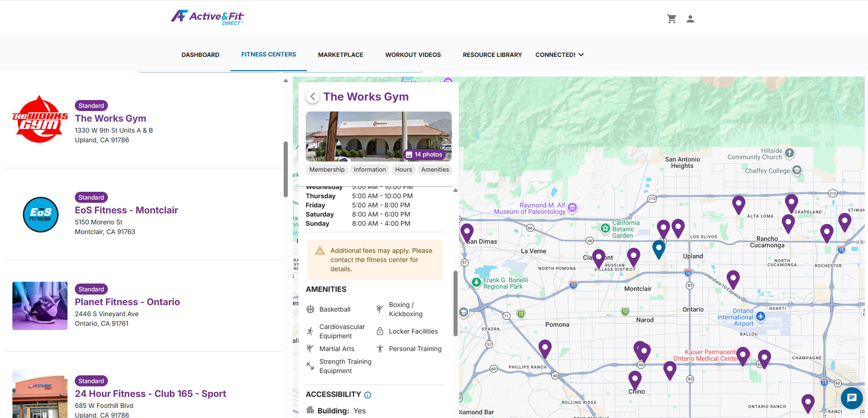Image resolution: width=868 pixels, height=418 pixels.
Task: Click the Locker Facilities lock icon
Action: point(380,331)
